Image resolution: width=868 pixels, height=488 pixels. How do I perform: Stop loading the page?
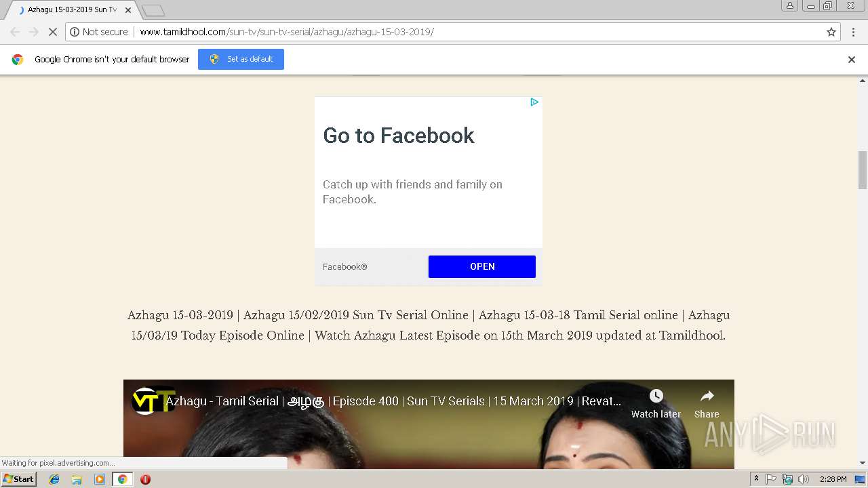[x=52, y=32]
